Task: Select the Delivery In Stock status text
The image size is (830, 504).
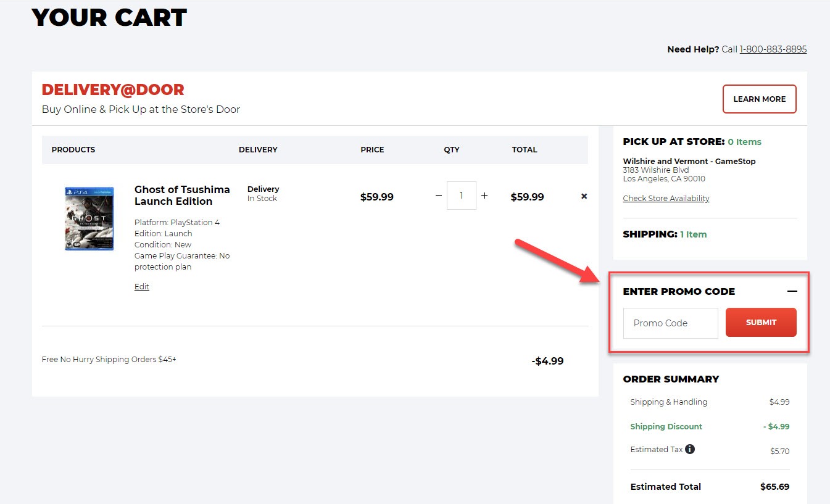Action: [264, 194]
